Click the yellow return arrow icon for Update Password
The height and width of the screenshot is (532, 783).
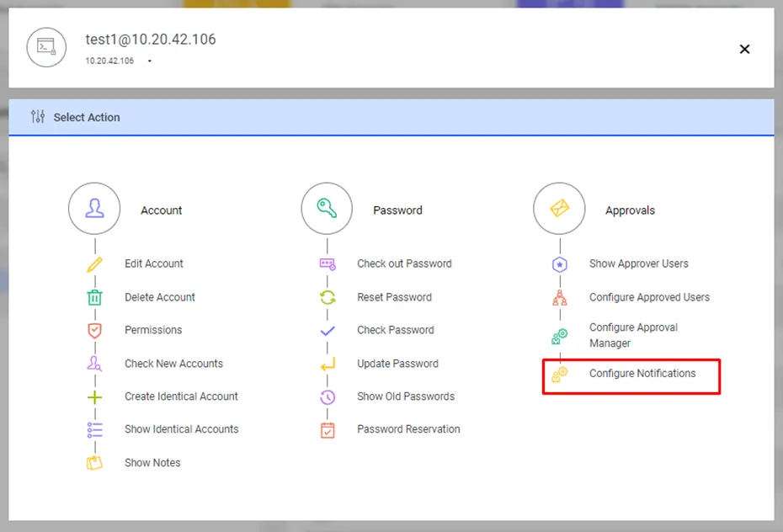tap(328, 364)
